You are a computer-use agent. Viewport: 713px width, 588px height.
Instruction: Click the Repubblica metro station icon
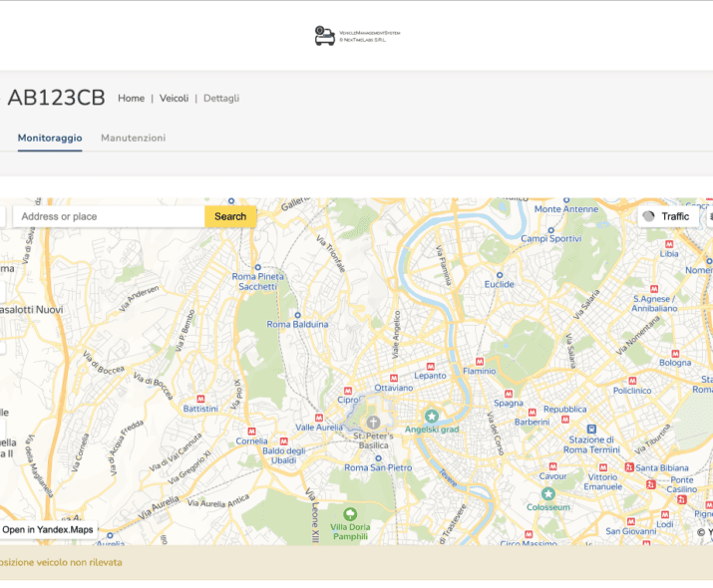click(565, 420)
